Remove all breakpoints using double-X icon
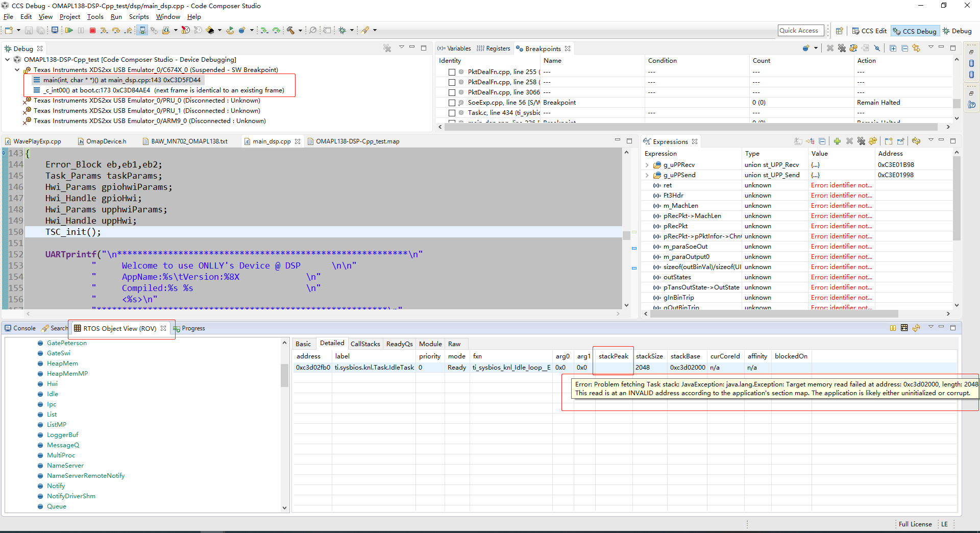980x533 pixels. point(842,49)
